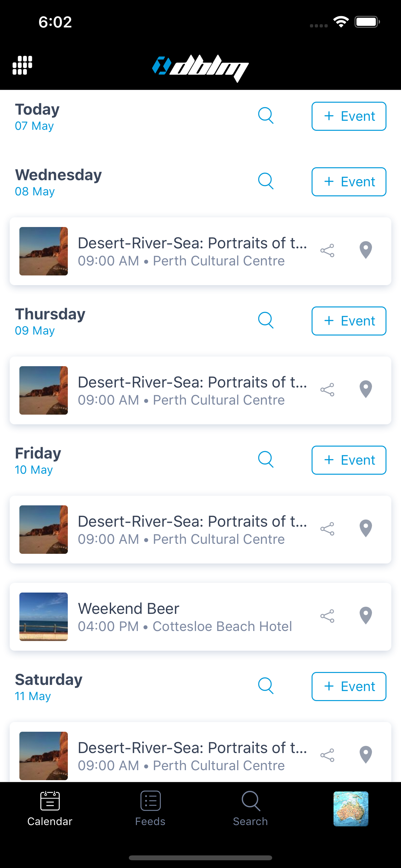Open the Australia map thumbnail tab

[x=351, y=809]
